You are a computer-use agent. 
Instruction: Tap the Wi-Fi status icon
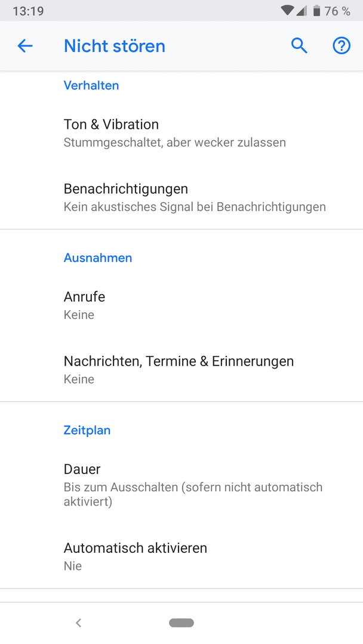(287, 10)
